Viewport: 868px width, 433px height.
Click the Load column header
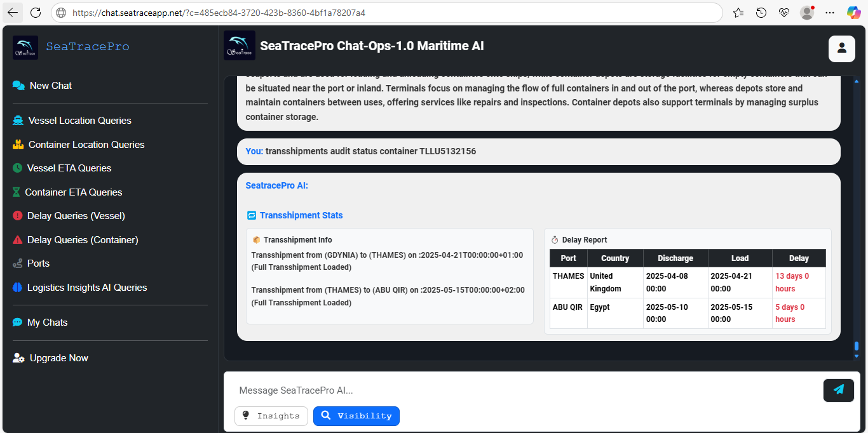[x=740, y=258]
